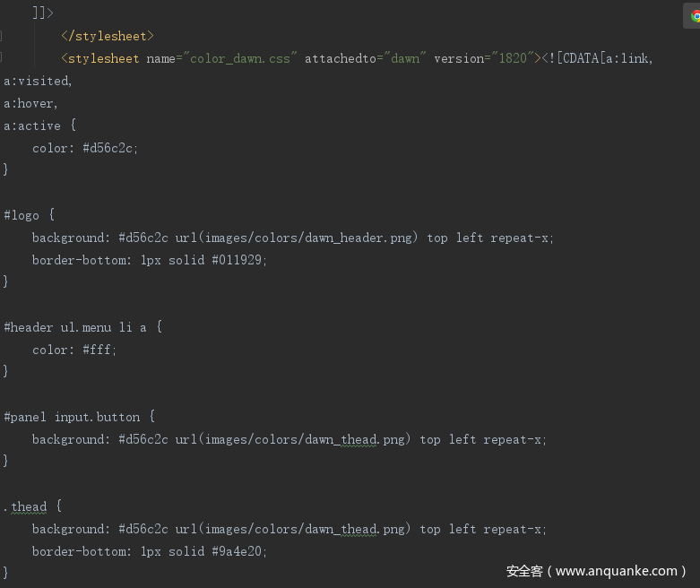Click the #panel input.button selector
The width and height of the screenshot is (700, 588).
(72, 417)
